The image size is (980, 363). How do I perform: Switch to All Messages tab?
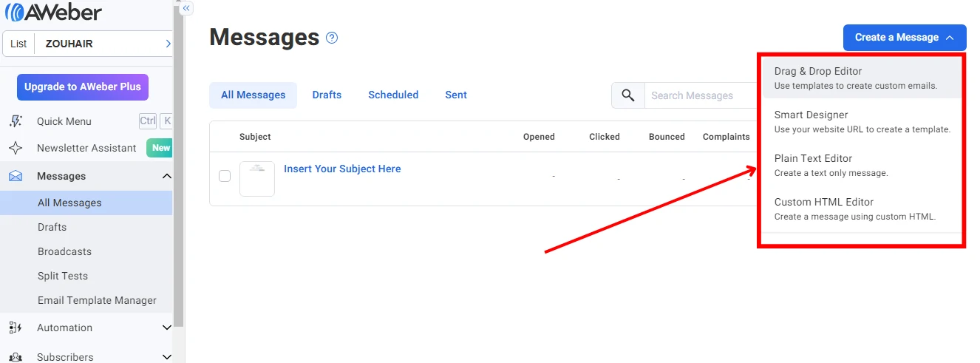pyautogui.click(x=253, y=95)
